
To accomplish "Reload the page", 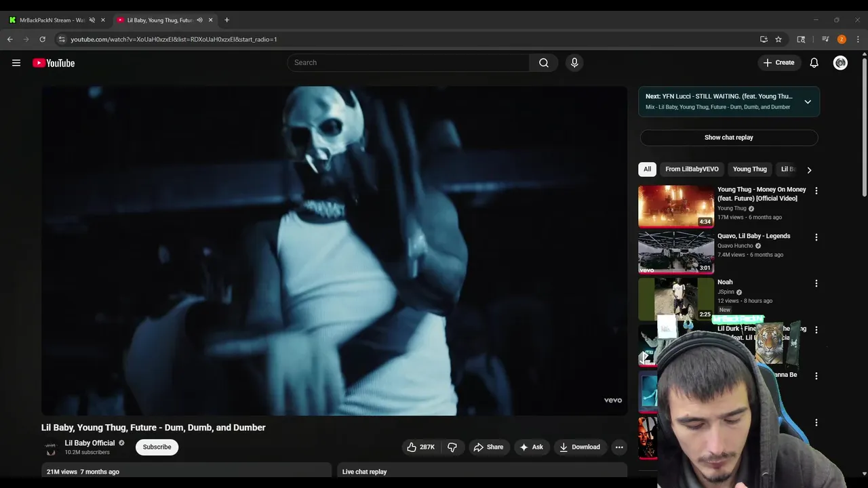I will [42, 39].
